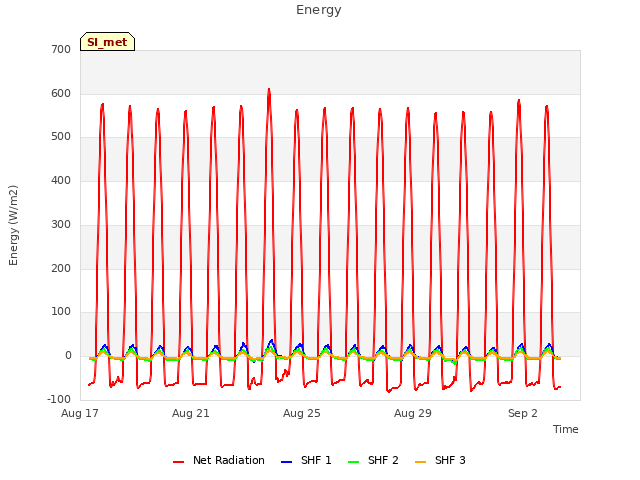Click the 0 y-axis tick label
Image resolution: width=640 pixels, height=480 pixels.
[x=68, y=356]
